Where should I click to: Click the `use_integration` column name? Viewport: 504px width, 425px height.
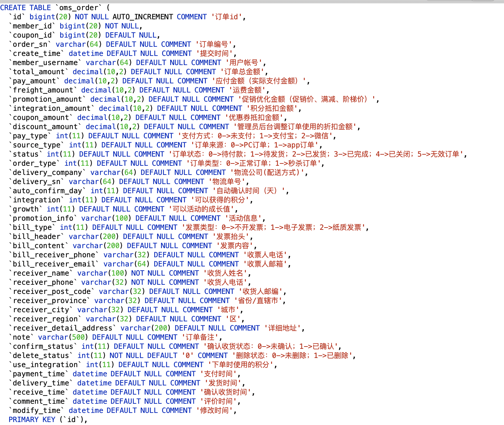[x=45, y=365]
